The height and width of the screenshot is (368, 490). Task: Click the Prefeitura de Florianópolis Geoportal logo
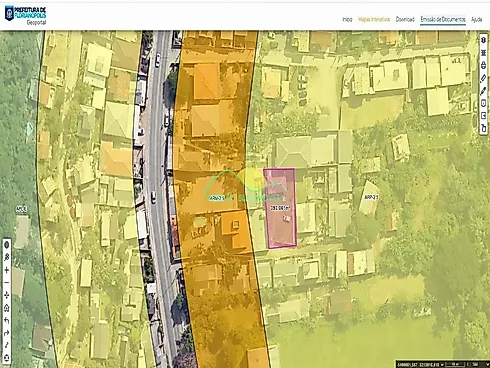click(26, 15)
